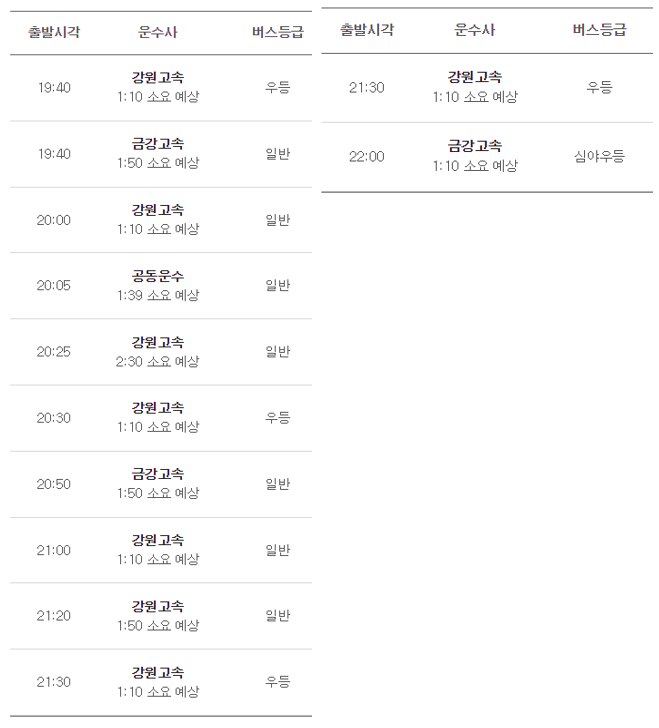Select the 20:50 금강고속 departure
The height and width of the screenshot is (728, 659).
coord(161,484)
